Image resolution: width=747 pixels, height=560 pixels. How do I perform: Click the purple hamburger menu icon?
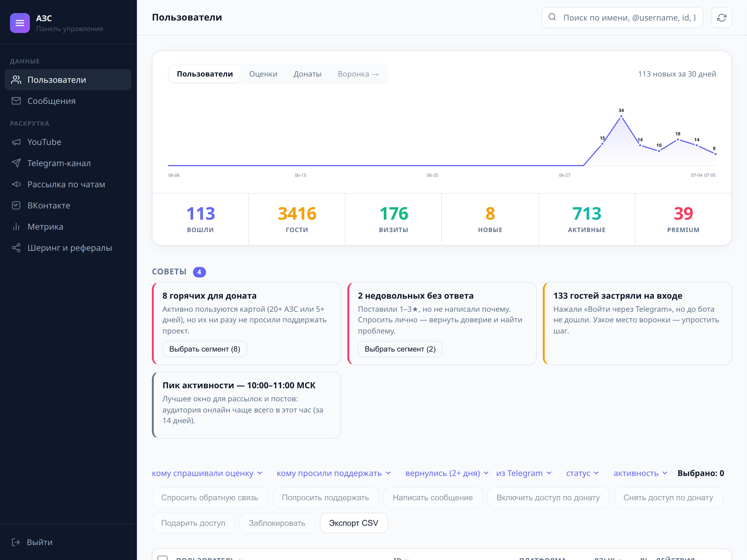click(20, 23)
